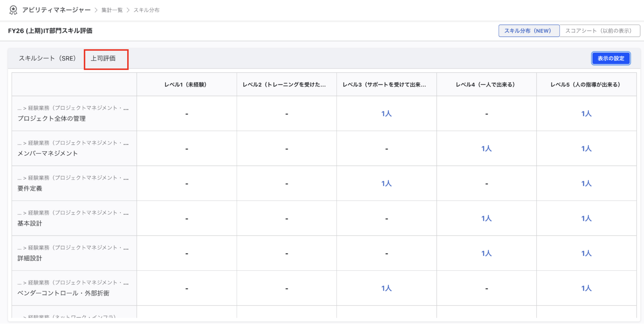
Task: Open 1人 at Level 3 for ベンダーコントロール・外部折衝
Action: pos(386,289)
